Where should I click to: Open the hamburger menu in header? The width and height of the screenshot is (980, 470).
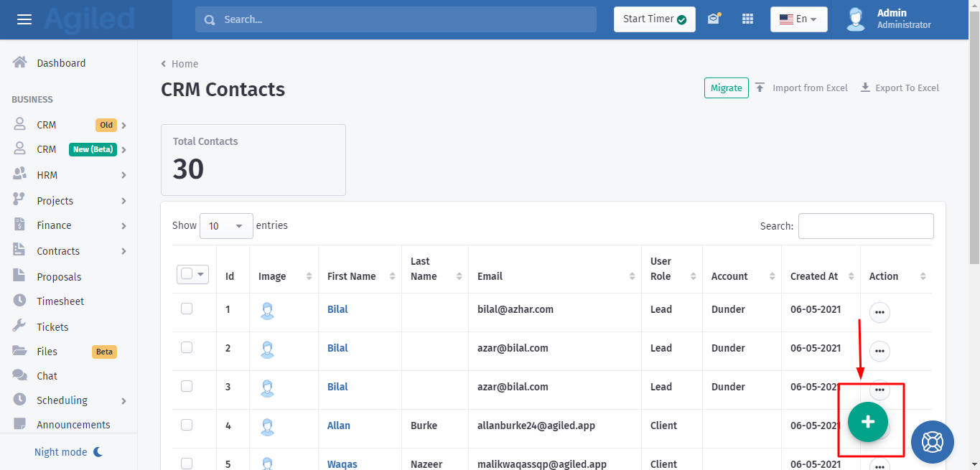click(24, 19)
